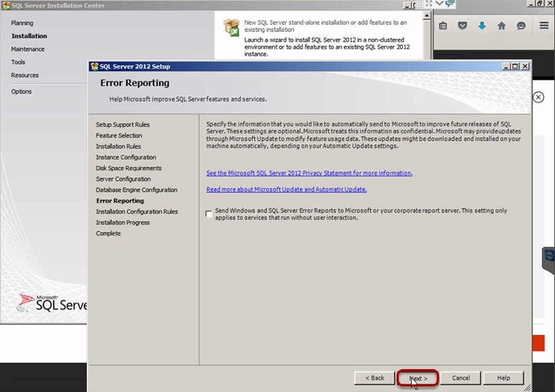
Task: Click the browser bookmarks list icon
Action: coord(442,26)
